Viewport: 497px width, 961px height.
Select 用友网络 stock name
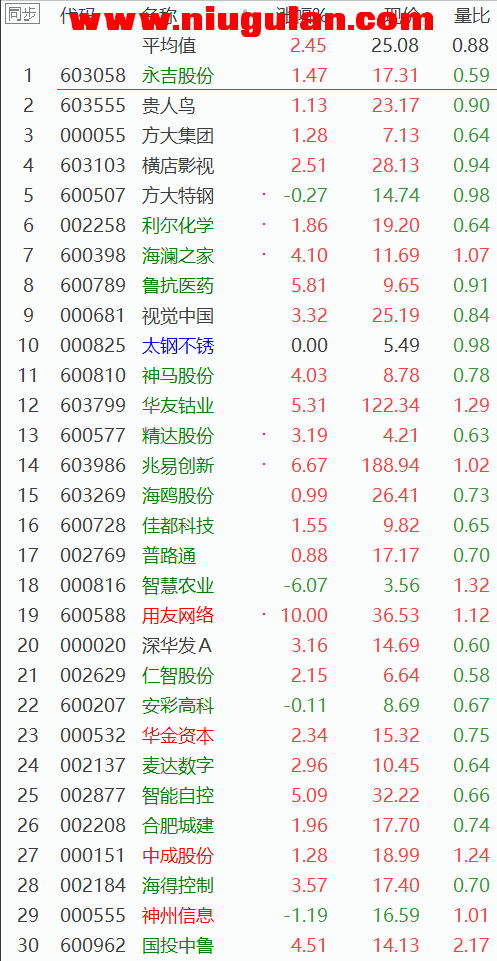[x=178, y=616]
